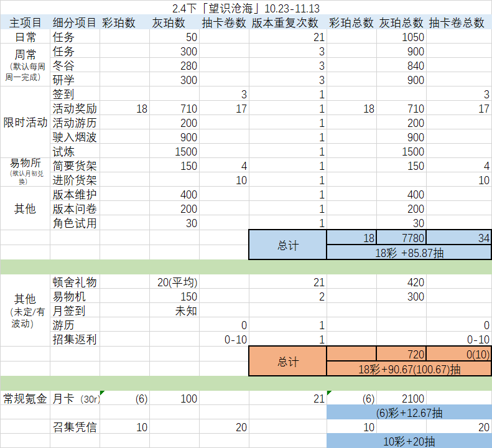Select the 活动奖励 row label
The width and height of the screenshot is (492, 448).
point(75,108)
